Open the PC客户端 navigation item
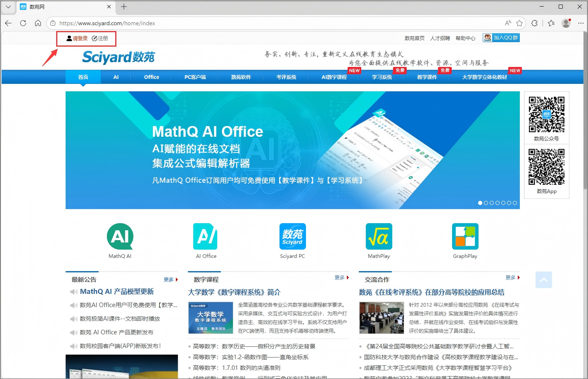This screenshot has height=379, width=588. (x=195, y=77)
